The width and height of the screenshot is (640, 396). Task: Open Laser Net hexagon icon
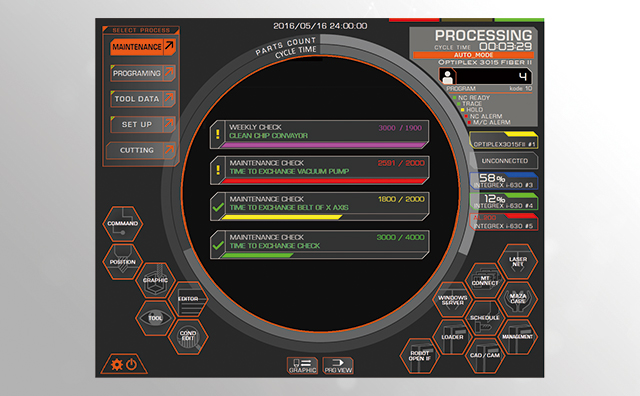pos(518,262)
